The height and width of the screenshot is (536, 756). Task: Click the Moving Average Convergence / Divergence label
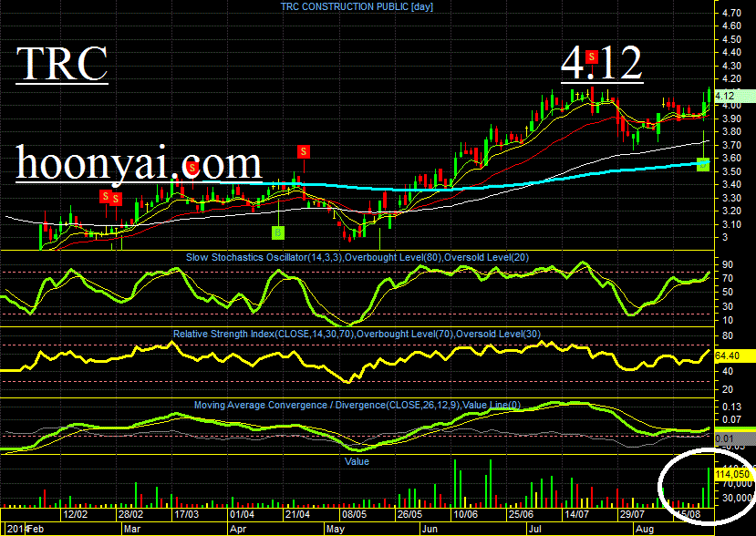click(x=357, y=405)
